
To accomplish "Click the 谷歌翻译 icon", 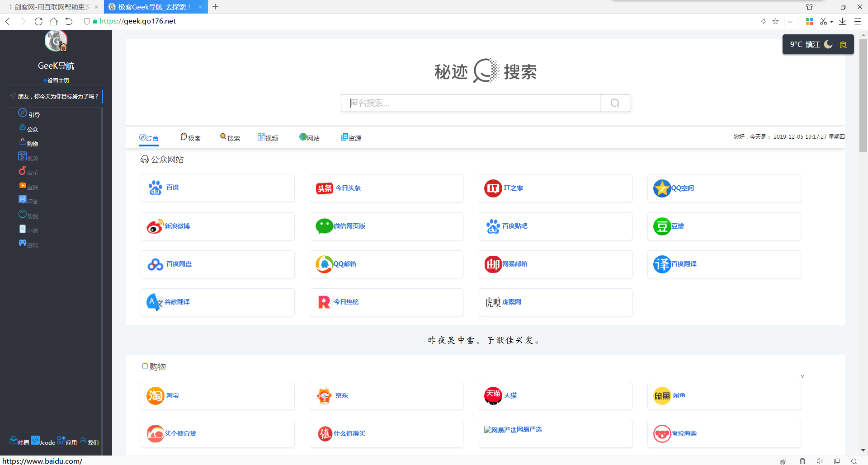I will coord(155,302).
